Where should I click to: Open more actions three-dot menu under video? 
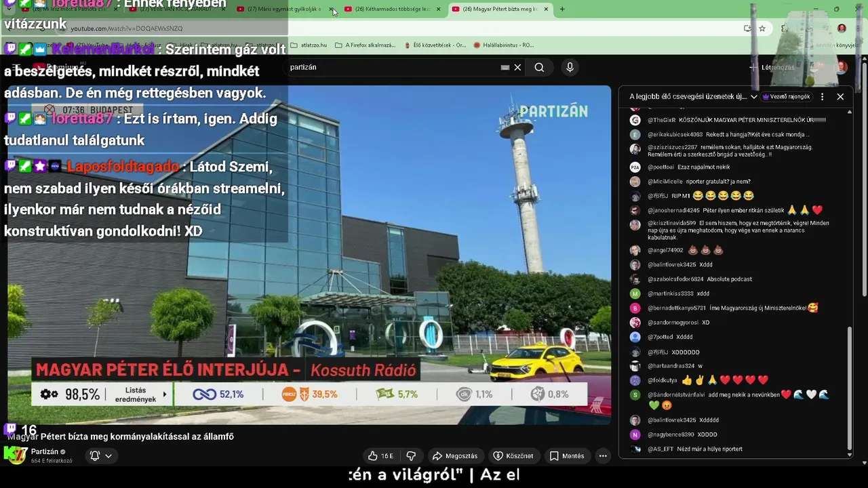[603, 456]
